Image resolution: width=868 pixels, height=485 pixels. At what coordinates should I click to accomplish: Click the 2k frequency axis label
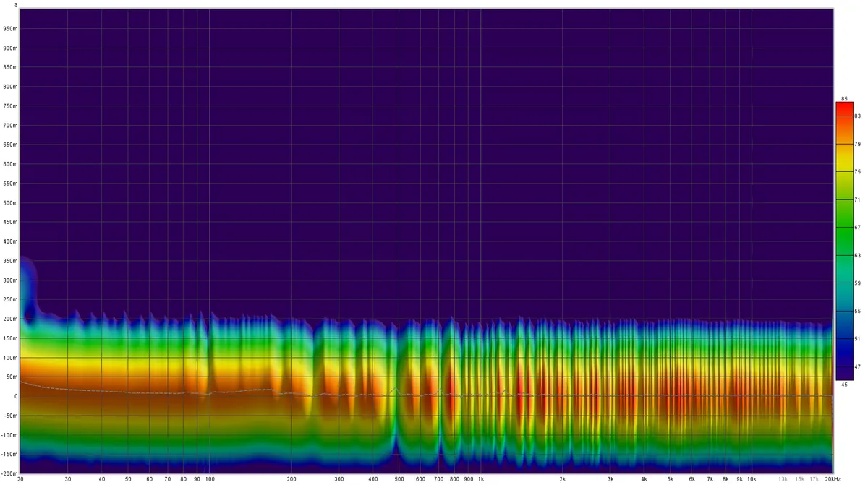point(562,479)
